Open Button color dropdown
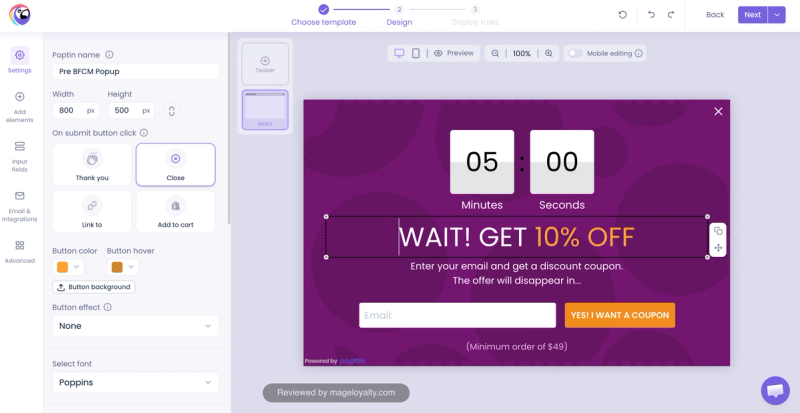Viewport: 800px width, 413px height. [77, 267]
